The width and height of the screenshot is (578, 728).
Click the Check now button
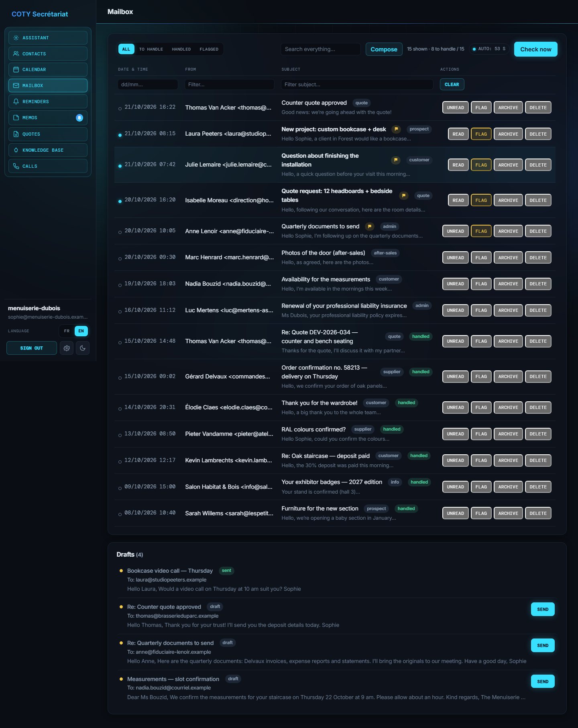pyautogui.click(x=535, y=49)
